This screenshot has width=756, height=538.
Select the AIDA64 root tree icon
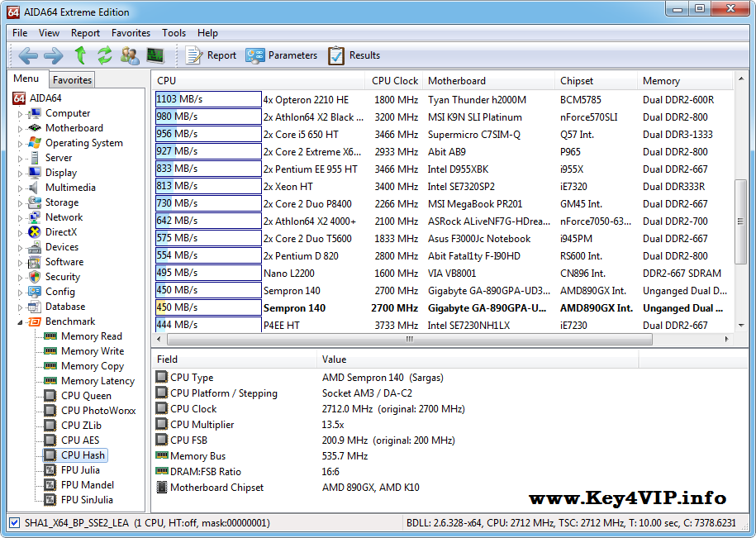tap(19, 98)
